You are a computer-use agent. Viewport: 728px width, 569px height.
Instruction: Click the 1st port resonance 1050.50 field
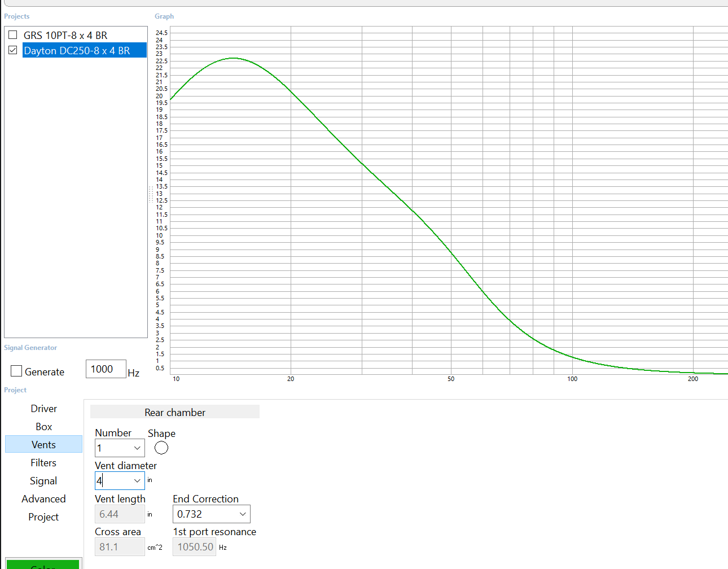click(194, 547)
